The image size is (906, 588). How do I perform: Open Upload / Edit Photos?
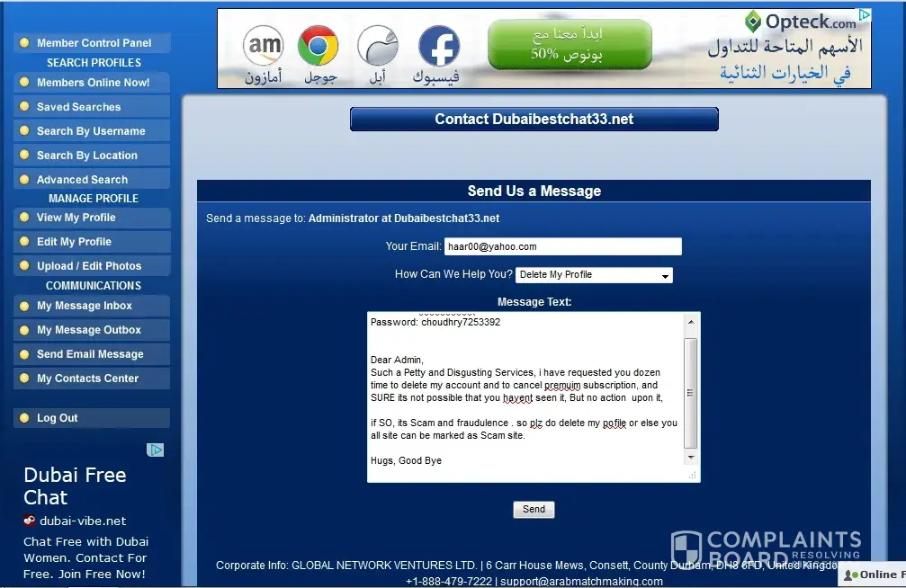(x=92, y=266)
